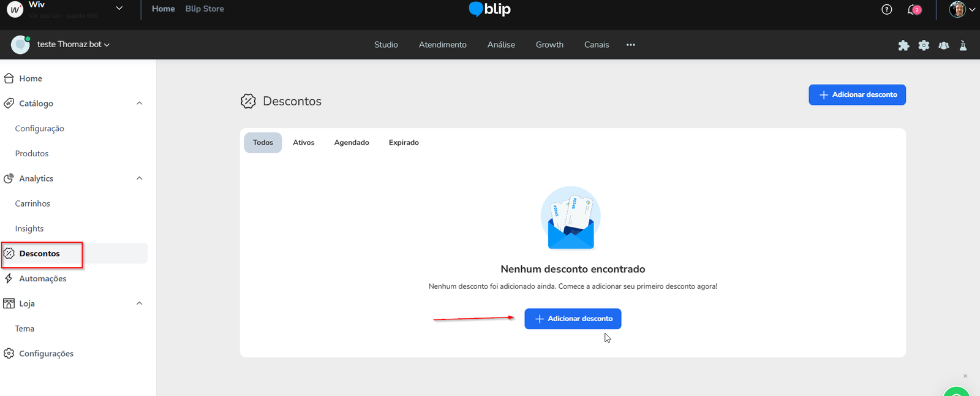Open the Growth menu
Image resolution: width=980 pixels, height=396 pixels.
click(x=549, y=45)
